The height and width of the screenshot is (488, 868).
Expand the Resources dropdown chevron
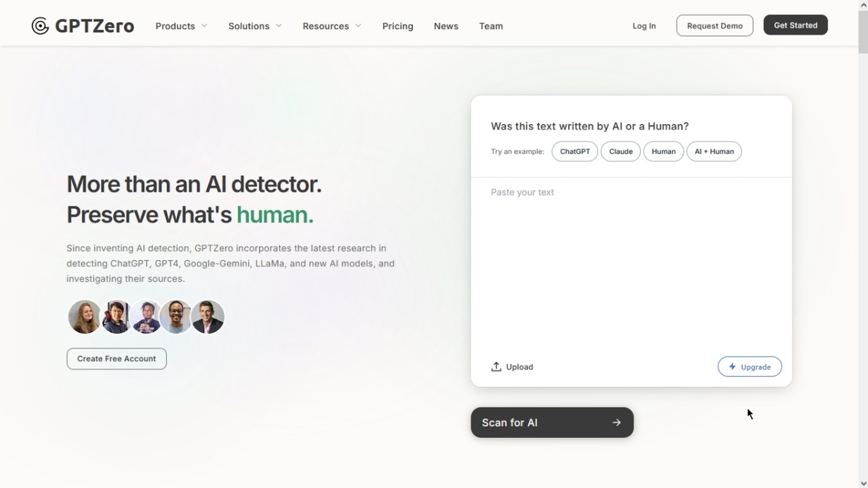click(x=358, y=26)
